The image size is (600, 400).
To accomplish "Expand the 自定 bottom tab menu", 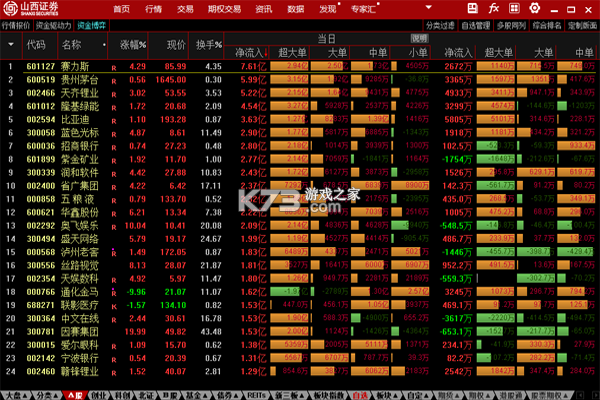I will point(426,395).
